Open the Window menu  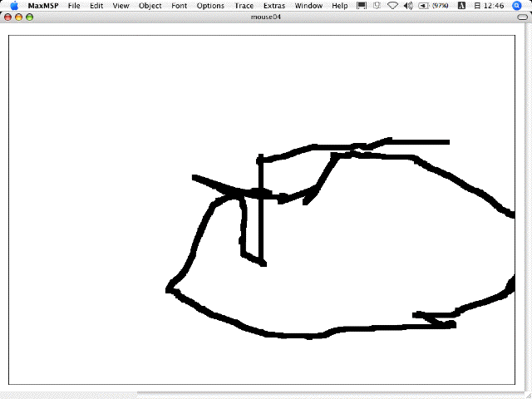click(308, 6)
